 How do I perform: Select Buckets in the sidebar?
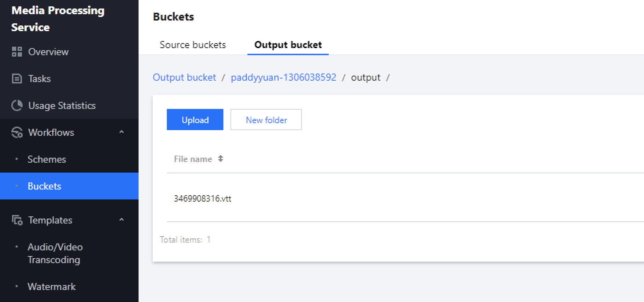(44, 186)
